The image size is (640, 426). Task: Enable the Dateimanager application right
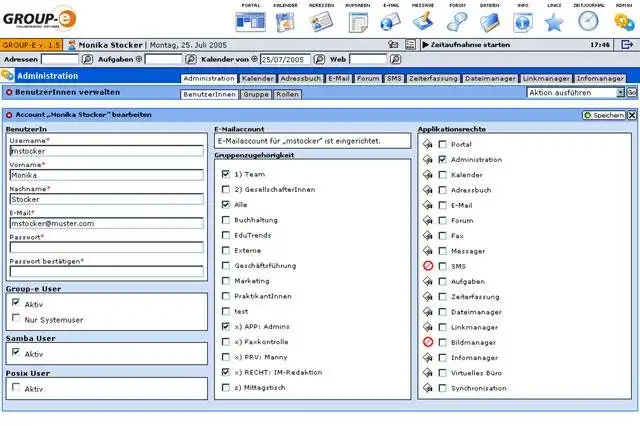[x=442, y=312]
